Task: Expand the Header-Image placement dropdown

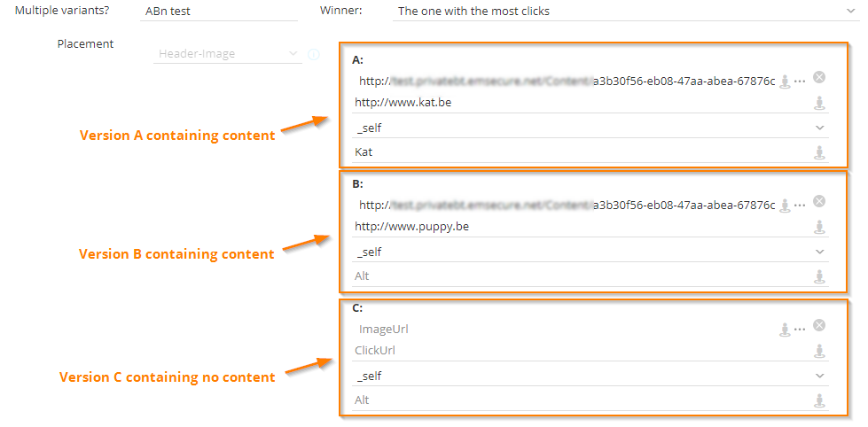Action: 294,54
